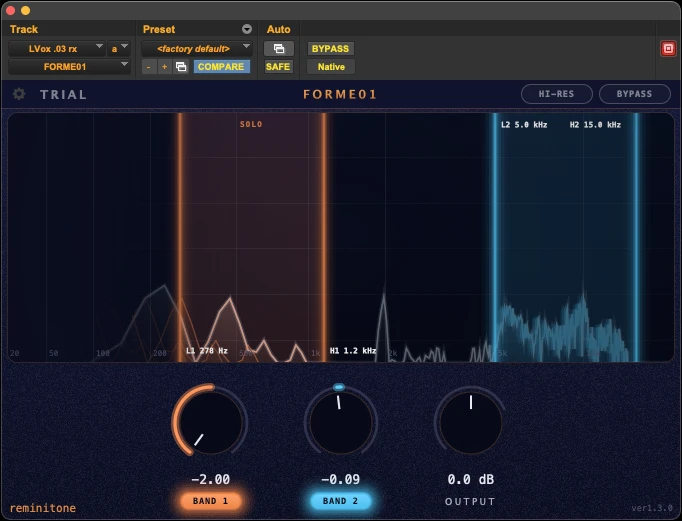Click the OUTPUT label
Image resolution: width=682 pixels, height=521 pixels.
click(x=470, y=501)
